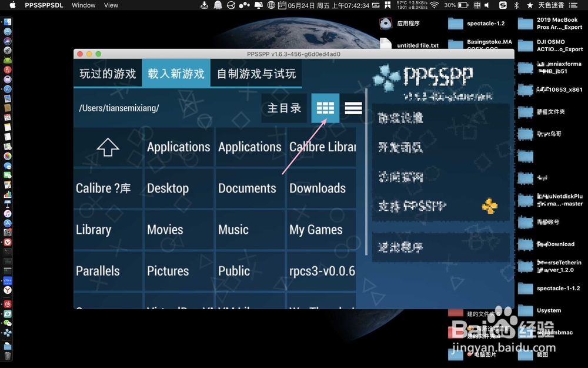The height and width of the screenshot is (368, 588).
Task: Open Calendar from the Dock
Action: (x=8, y=118)
